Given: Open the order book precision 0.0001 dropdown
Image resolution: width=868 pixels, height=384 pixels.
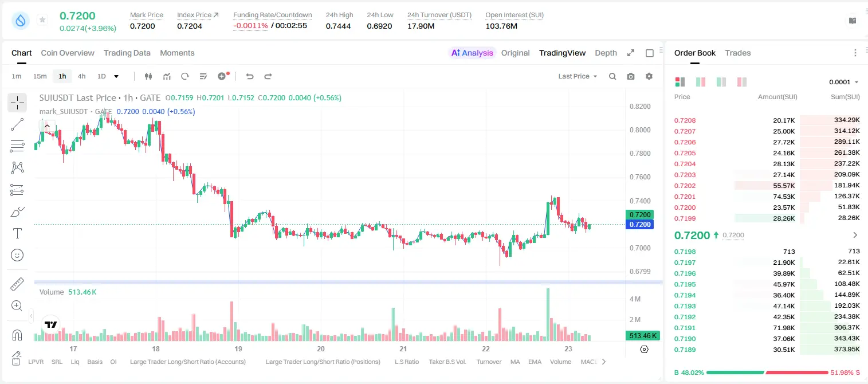Looking at the screenshot, I should 843,82.
